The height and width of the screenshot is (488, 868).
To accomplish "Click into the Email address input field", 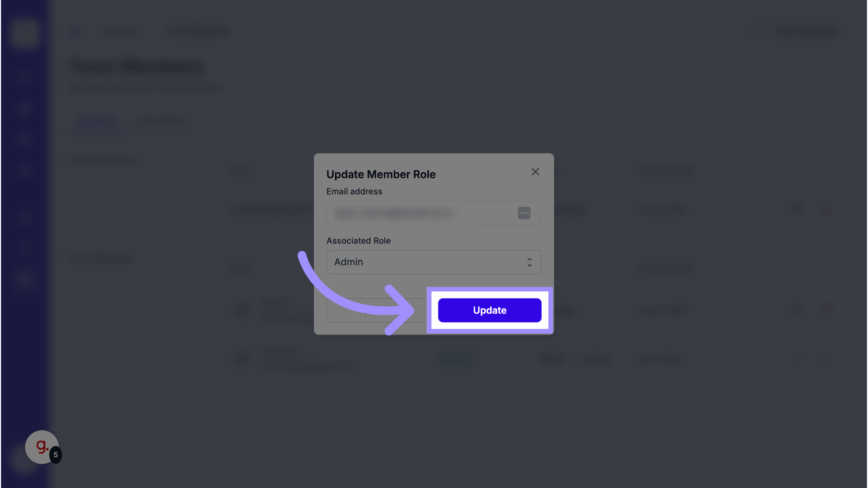I will 420,213.
